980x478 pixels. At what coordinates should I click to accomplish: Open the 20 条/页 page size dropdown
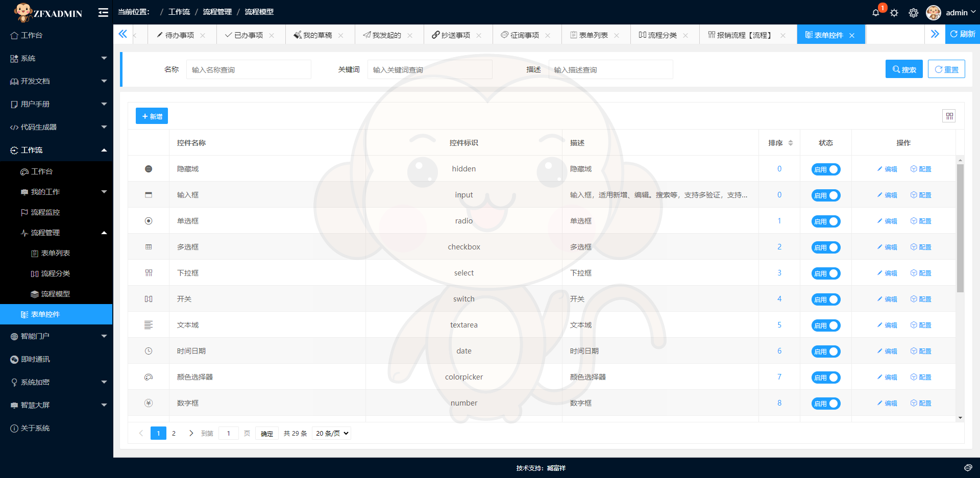(332, 433)
